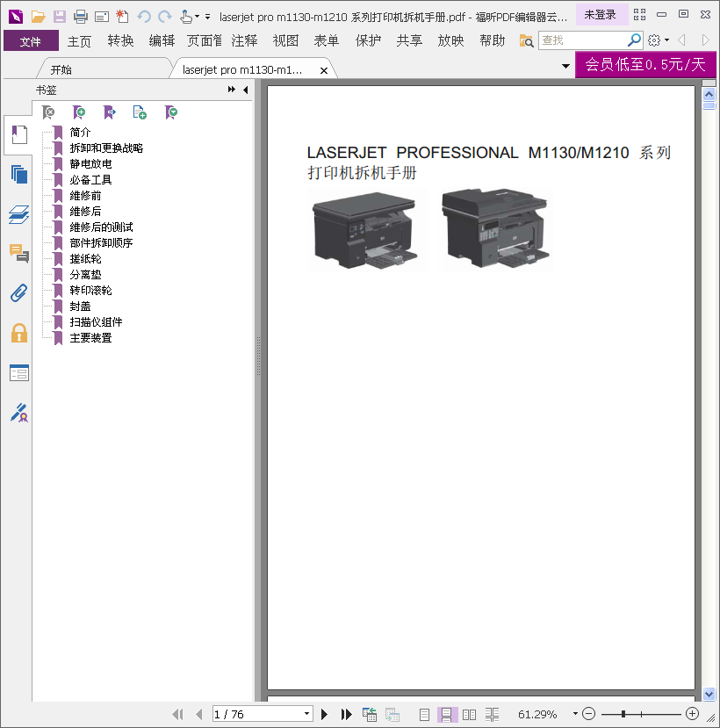
Task: Select the hand tool icon
Action: click(x=185, y=18)
